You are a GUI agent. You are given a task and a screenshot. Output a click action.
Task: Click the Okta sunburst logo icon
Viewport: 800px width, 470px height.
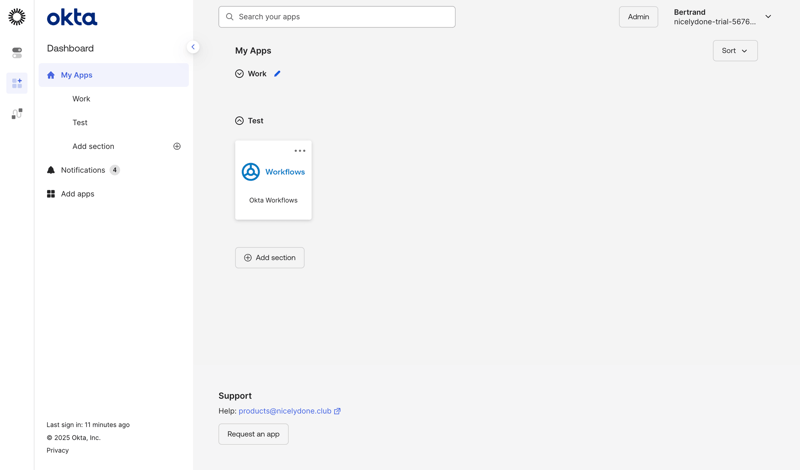17,17
